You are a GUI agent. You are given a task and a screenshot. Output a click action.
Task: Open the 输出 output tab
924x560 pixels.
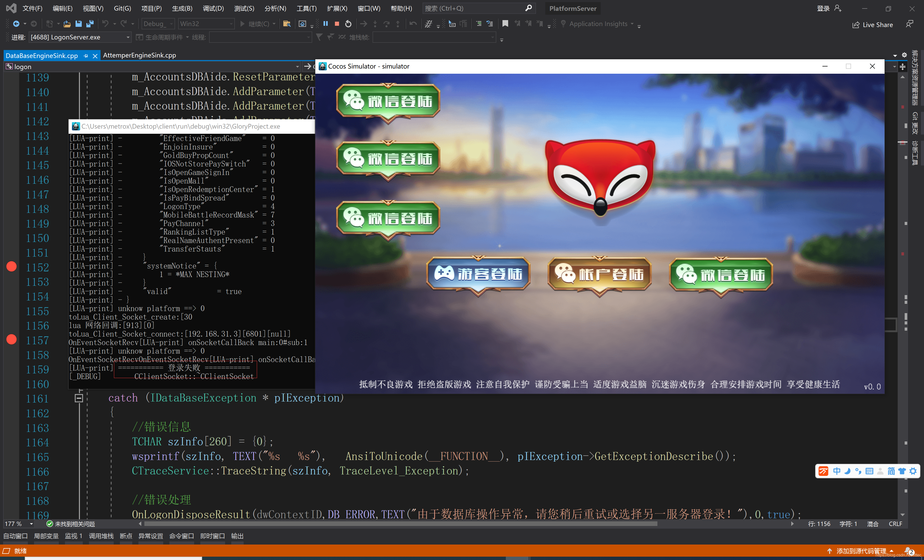[x=237, y=536]
